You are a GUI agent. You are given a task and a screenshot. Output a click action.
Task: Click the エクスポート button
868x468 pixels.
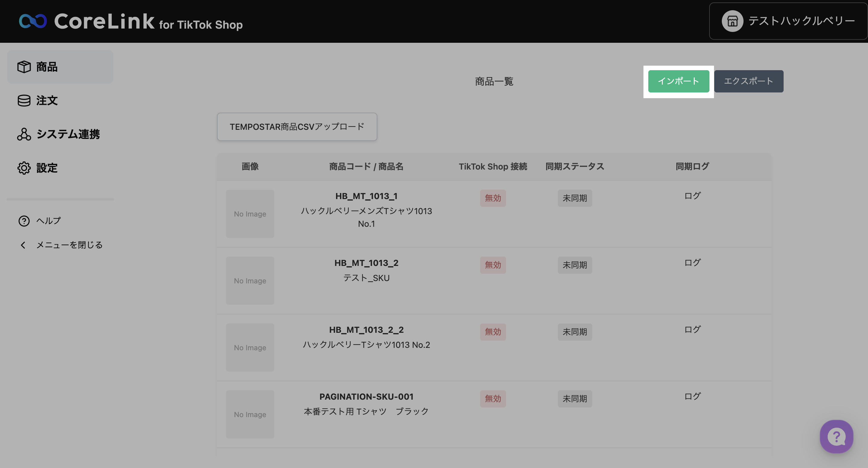(748, 81)
